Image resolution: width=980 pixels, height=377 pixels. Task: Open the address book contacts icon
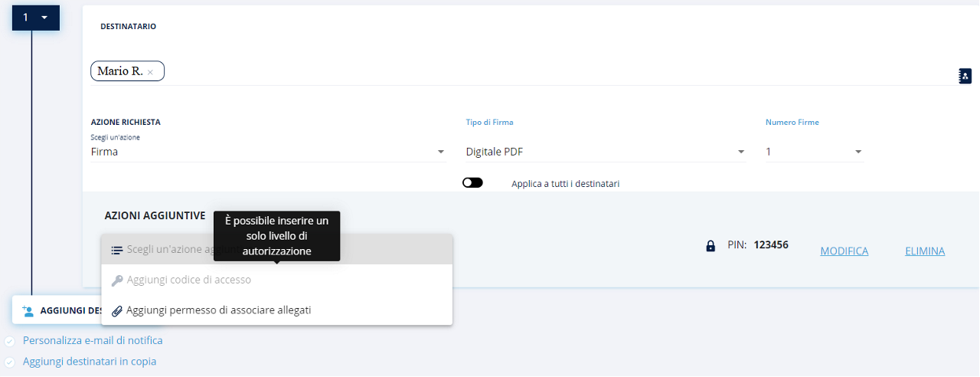pyautogui.click(x=965, y=76)
